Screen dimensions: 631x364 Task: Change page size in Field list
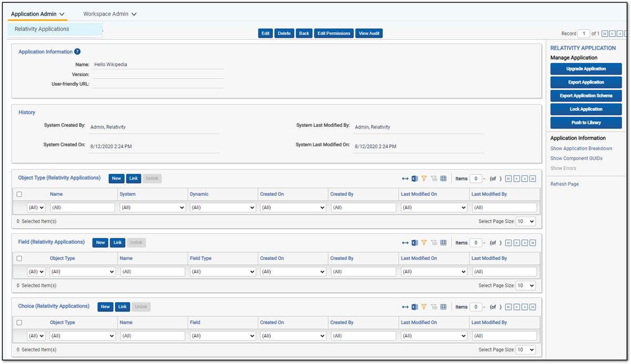pyautogui.click(x=526, y=286)
